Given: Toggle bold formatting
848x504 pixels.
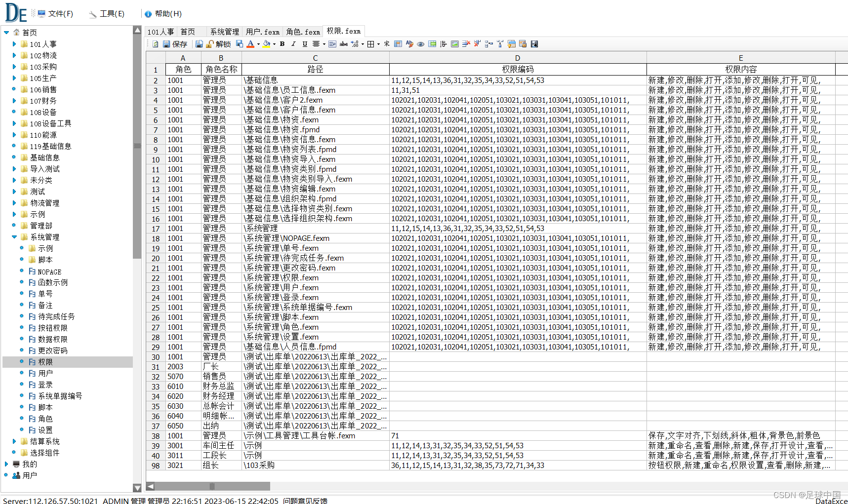Looking at the screenshot, I should coord(282,44).
